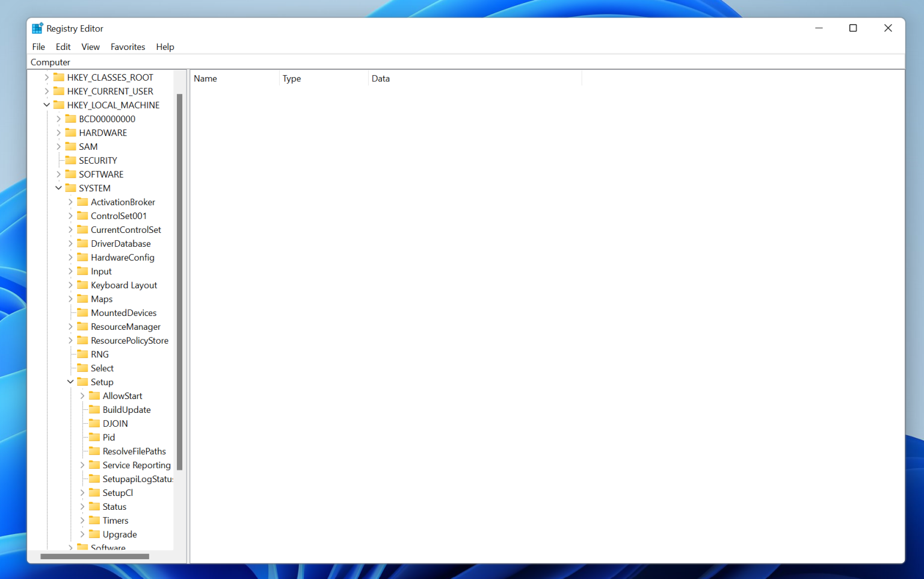Select the CurrentControlSet key
The height and width of the screenshot is (579, 924).
(x=126, y=229)
